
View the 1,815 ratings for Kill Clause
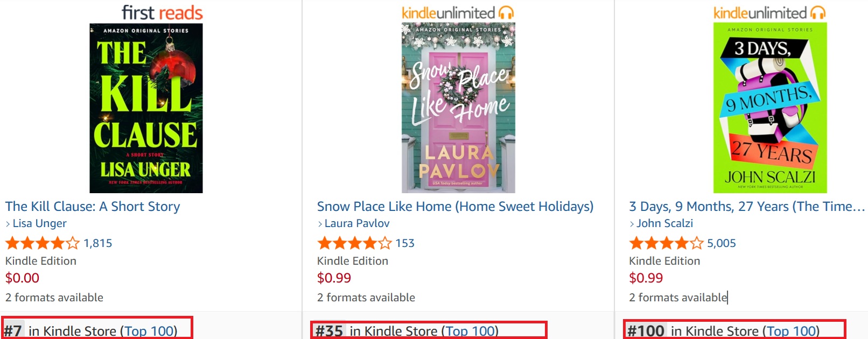point(98,243)
